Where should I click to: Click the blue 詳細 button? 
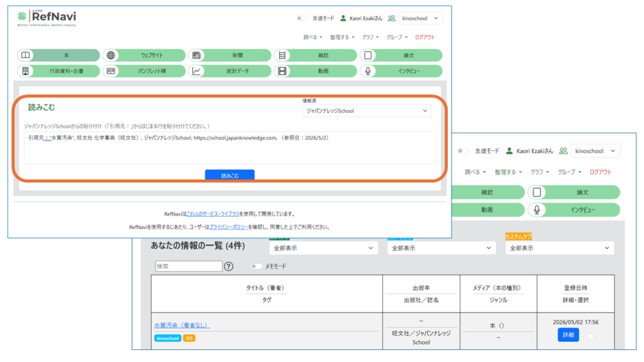[568, 335]
